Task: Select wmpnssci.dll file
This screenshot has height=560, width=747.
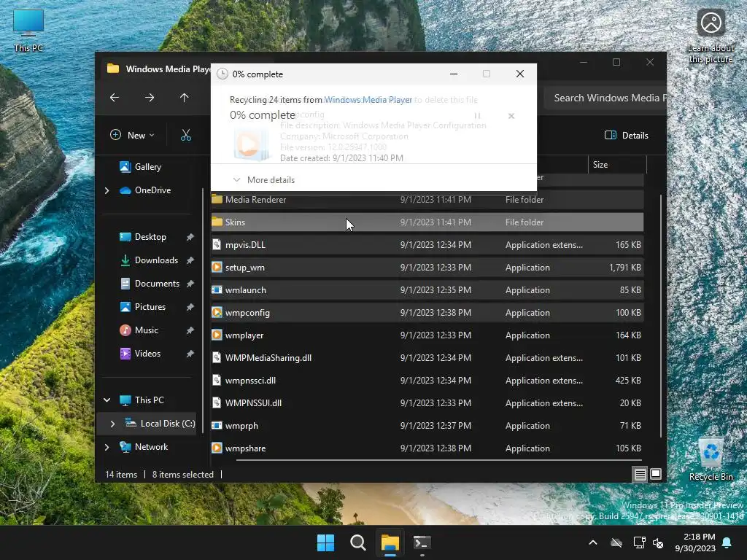Action: coord(427,381)
